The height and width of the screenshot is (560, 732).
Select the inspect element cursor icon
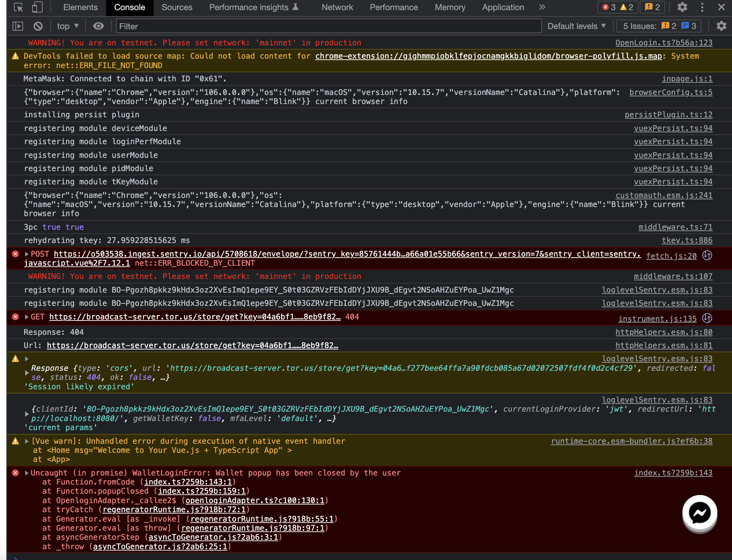click(17, 7)
